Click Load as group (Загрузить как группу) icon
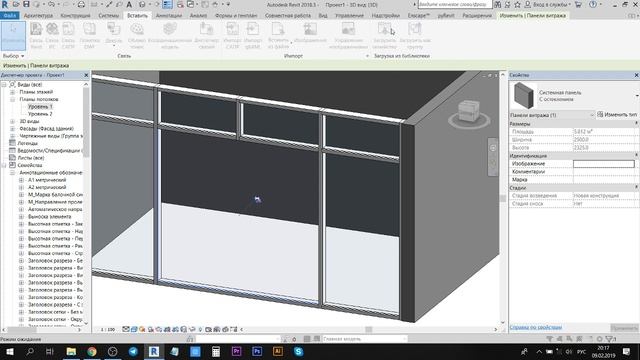Viewport: 640px width, 360px height. click(415, 36)
